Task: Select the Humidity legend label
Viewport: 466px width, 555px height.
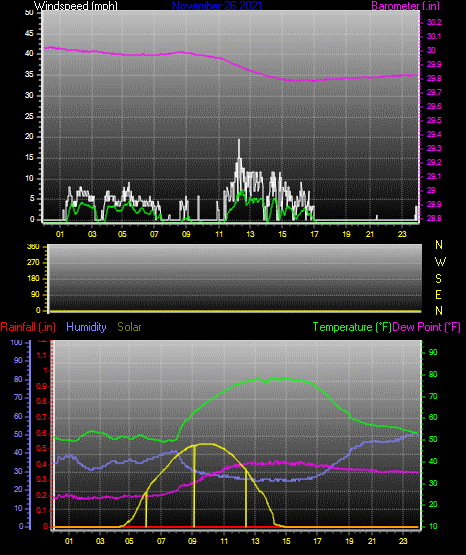Action: (86, 327)
